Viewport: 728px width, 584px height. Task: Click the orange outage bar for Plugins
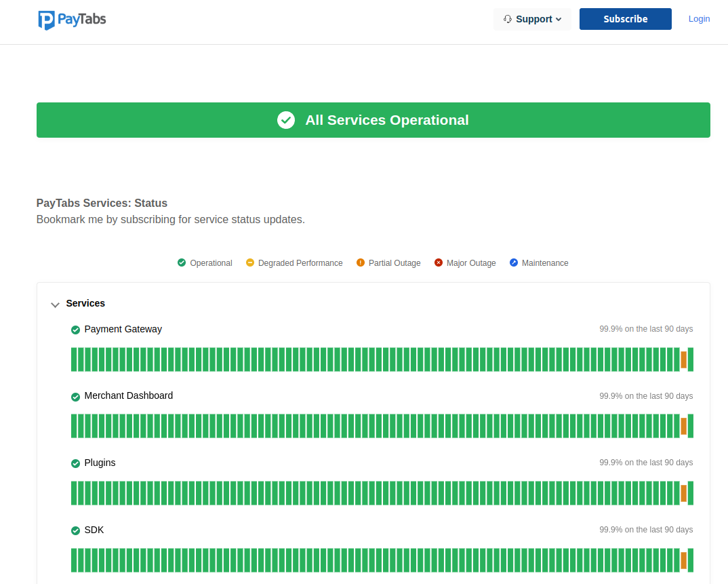(683, 493)
